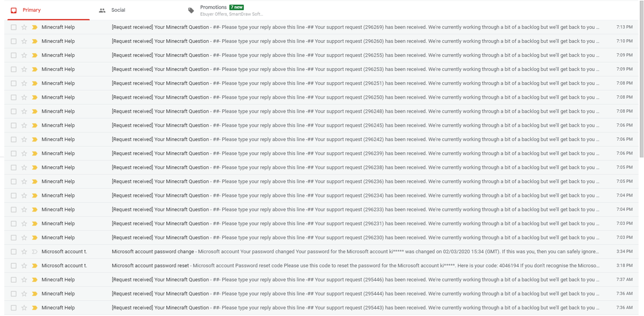Star the support request 295443 email
Viewport: 644px width, 316px height.
tap(24, 307)
